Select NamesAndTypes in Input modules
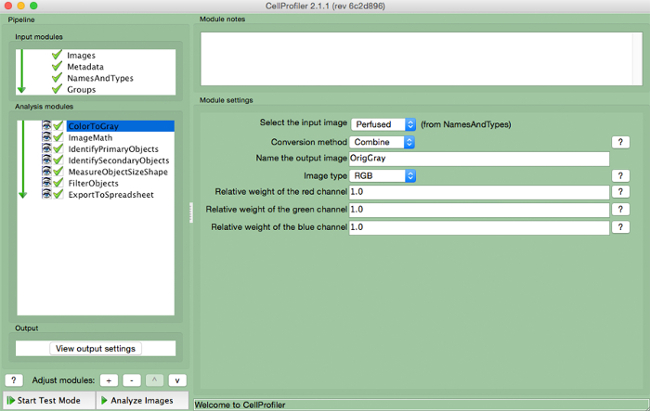The height and width of the screenshot is (411, 650). coord(99,78)
